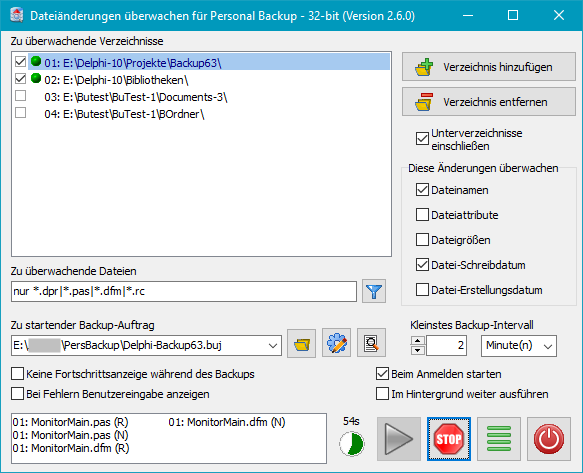
Task: Enable directory 04 BOrdner checkbox
Action: pos(20,113)
